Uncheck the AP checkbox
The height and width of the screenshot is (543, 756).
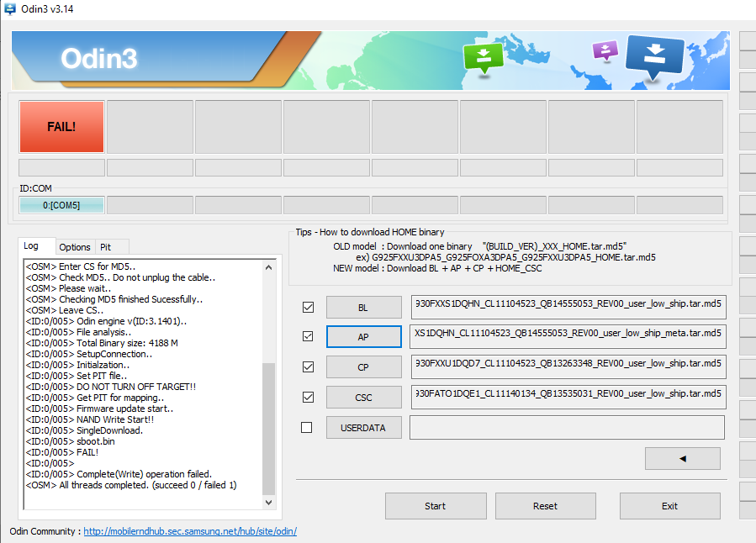[x=308, y=336]
